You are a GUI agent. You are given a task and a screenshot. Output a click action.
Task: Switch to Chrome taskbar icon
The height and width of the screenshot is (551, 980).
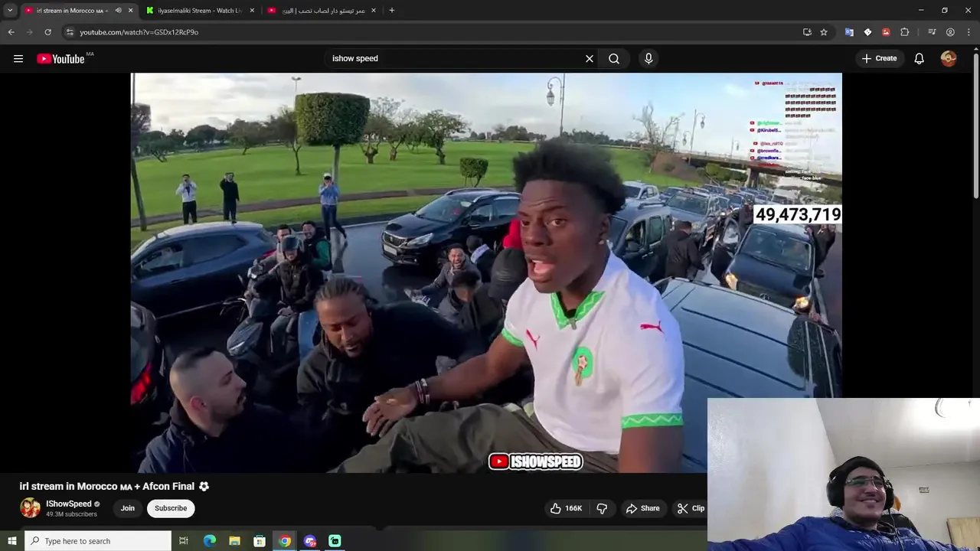coord(285,541)
